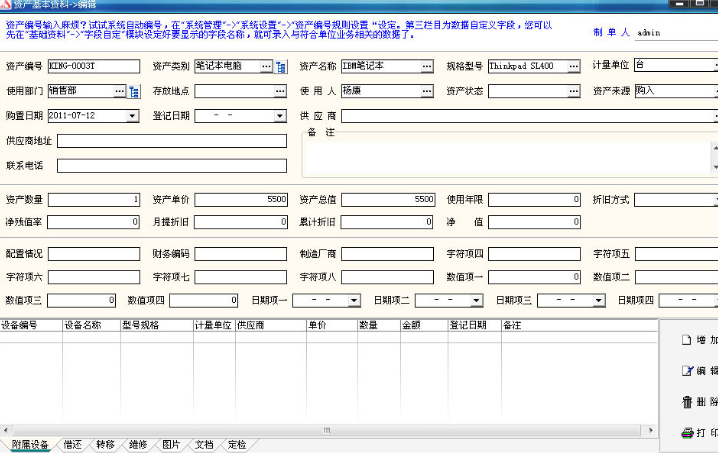Image resolution: width=718 pixels, height=453 pixels.
Task: Switch to the 借还 tab
Action: tap(72, 444)
